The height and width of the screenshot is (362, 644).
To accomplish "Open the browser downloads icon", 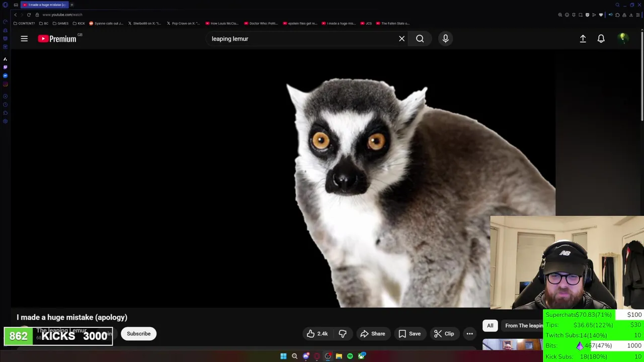I will [x=631, y=15].
